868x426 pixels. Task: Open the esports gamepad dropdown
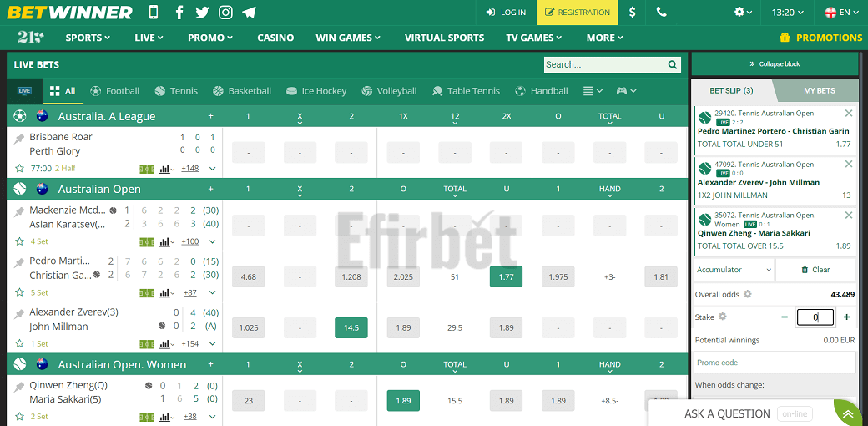pos(627,91)
